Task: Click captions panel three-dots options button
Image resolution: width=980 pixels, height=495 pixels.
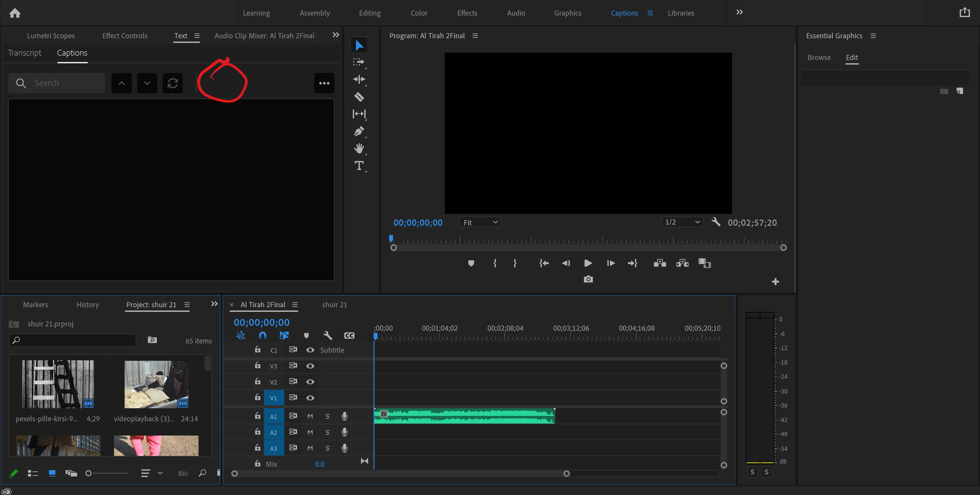Action: pyautogui.click(x=324, y=83)
